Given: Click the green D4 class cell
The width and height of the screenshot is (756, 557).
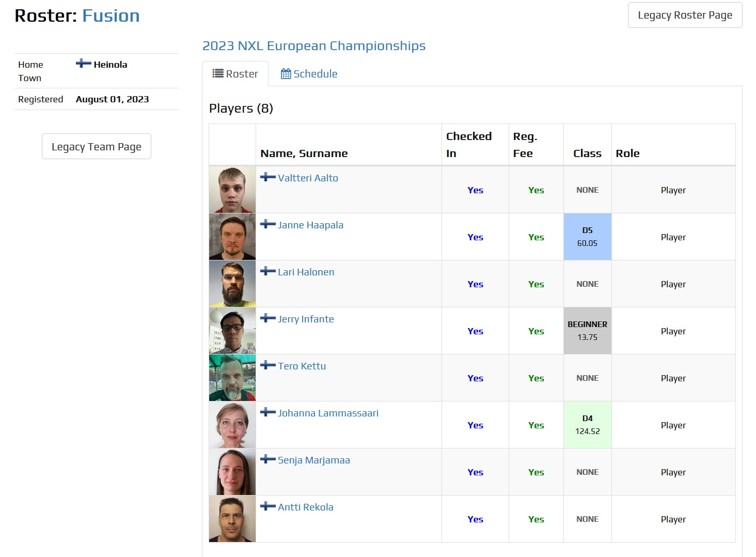Looking at the screenshot, I should pyautogui.click(x=588, y=425).
